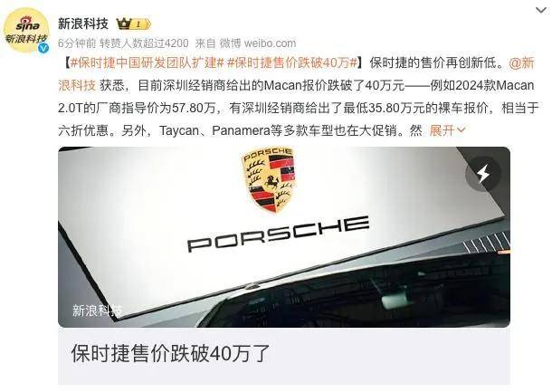The width and height of the screenshot is (552, 392).
Task: Click the 6分钟前 post timestamp
Action: tap(77, 43)
